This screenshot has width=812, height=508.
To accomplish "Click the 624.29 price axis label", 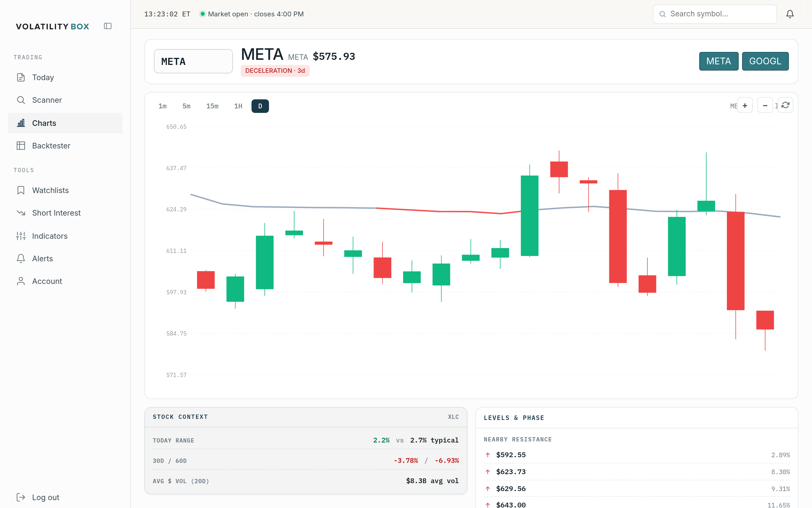I will (x=176, y=209).
